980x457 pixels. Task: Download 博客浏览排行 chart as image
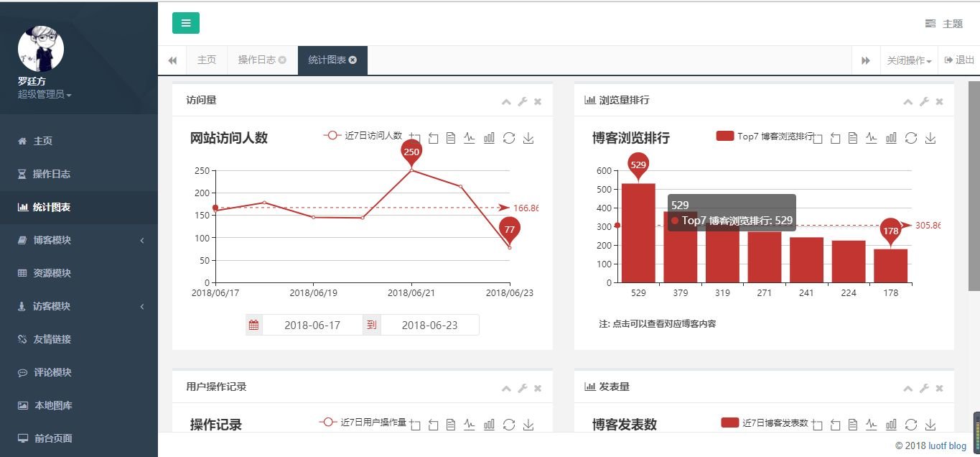930,138
